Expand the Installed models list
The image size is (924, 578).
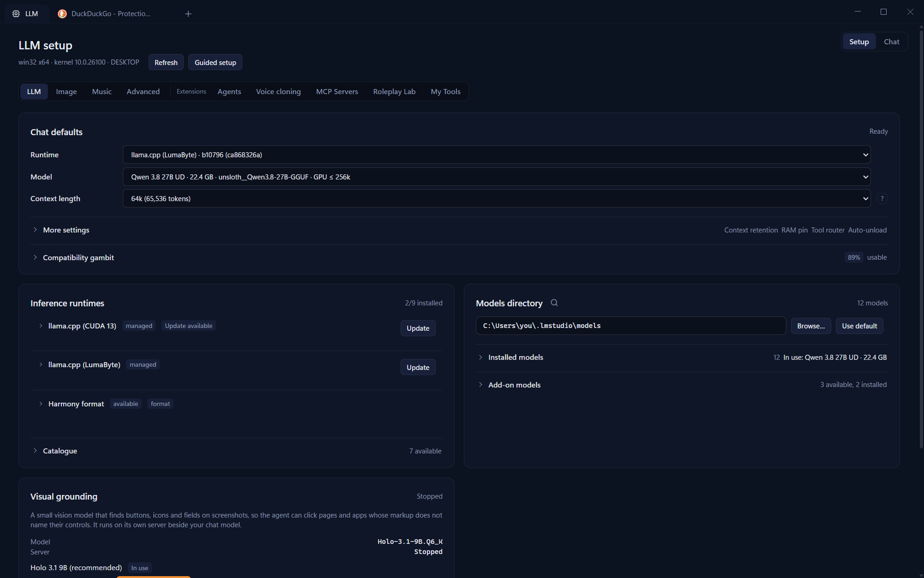point(682,358)
